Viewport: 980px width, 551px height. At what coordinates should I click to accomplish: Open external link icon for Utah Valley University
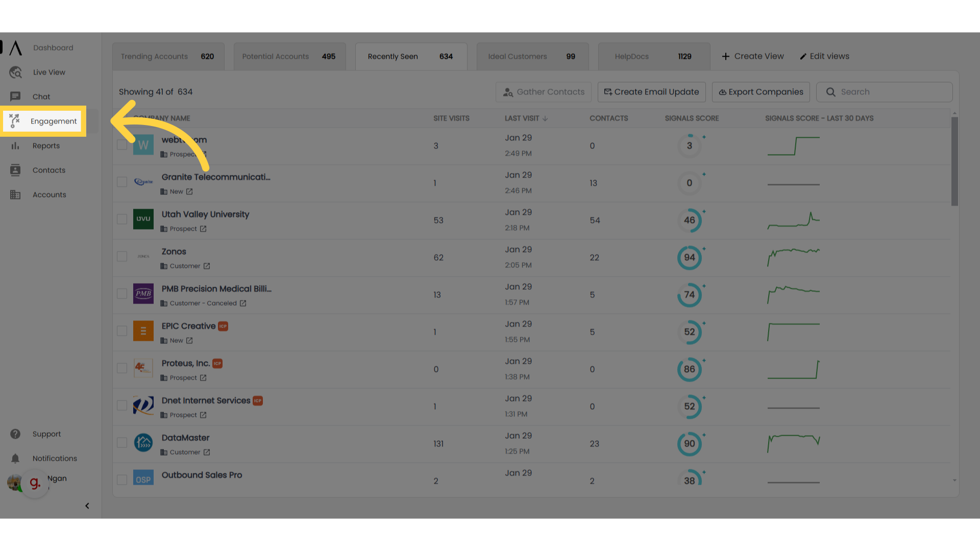[203, 229]
